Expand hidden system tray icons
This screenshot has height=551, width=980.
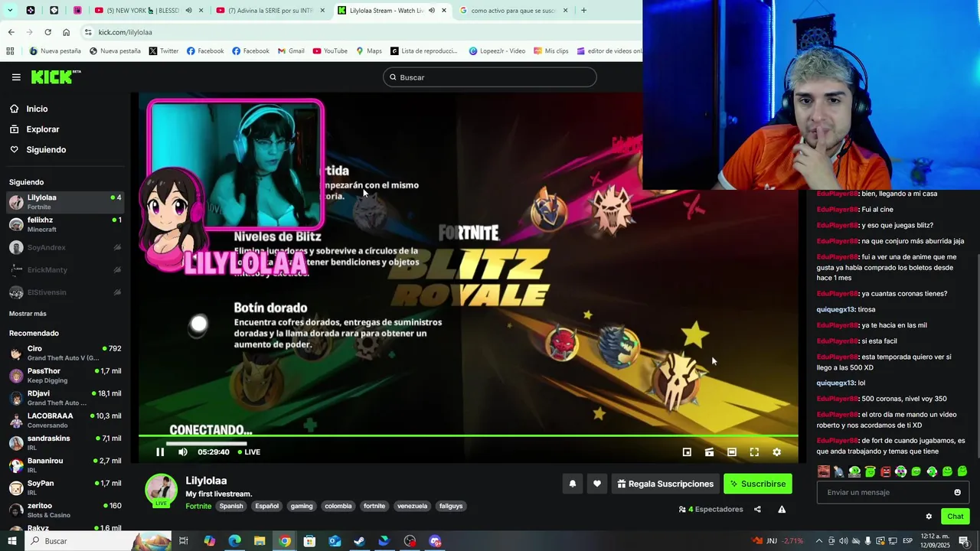coord(819,541)
